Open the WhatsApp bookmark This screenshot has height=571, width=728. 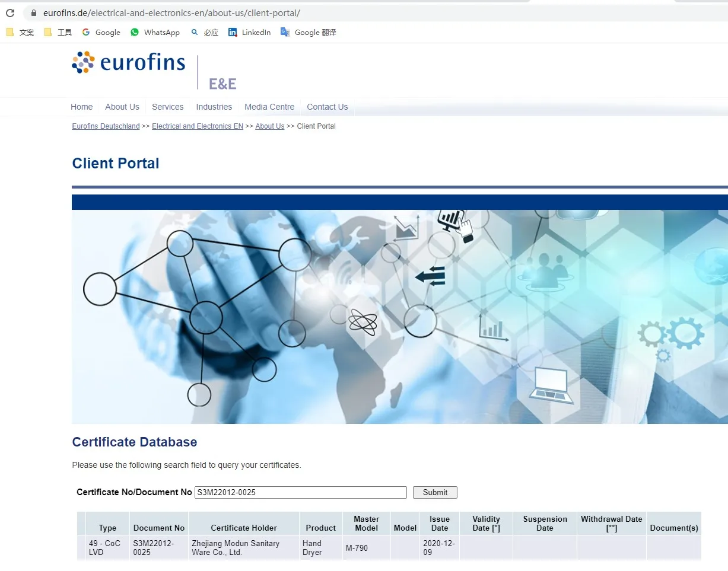tap(155, 33)
